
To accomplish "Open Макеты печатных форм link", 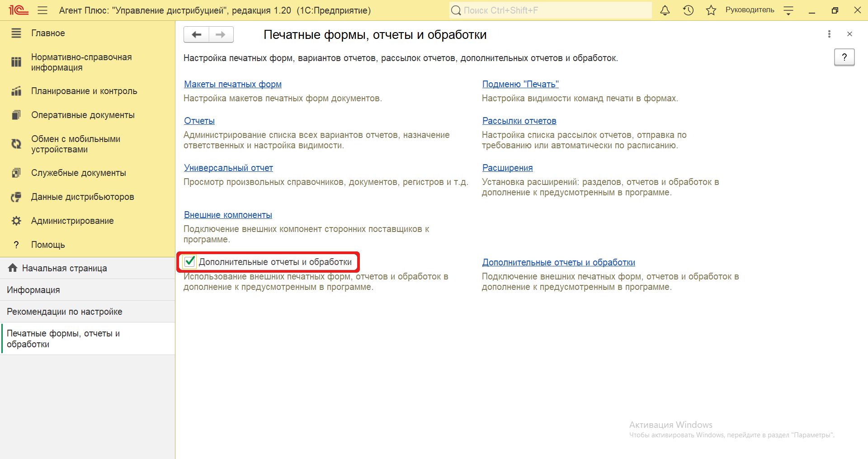I will click(232, 84).
